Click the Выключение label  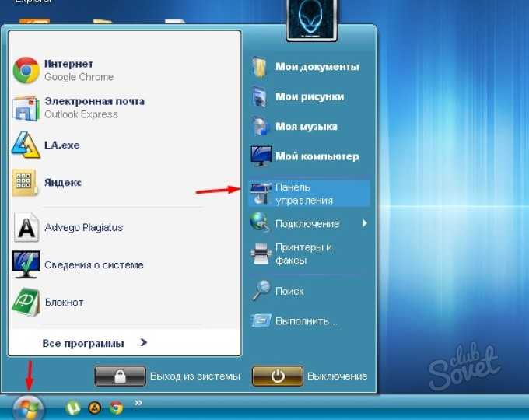point(337,376)
